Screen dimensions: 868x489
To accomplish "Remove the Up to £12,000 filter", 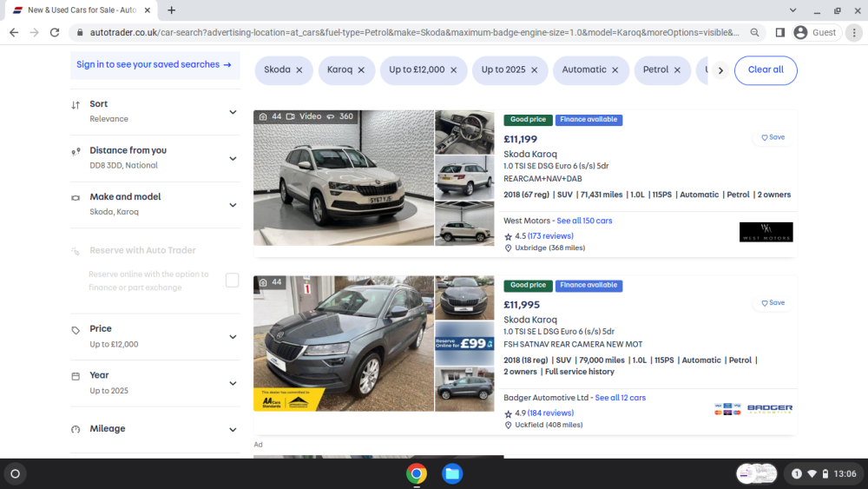I will point(453,69).
